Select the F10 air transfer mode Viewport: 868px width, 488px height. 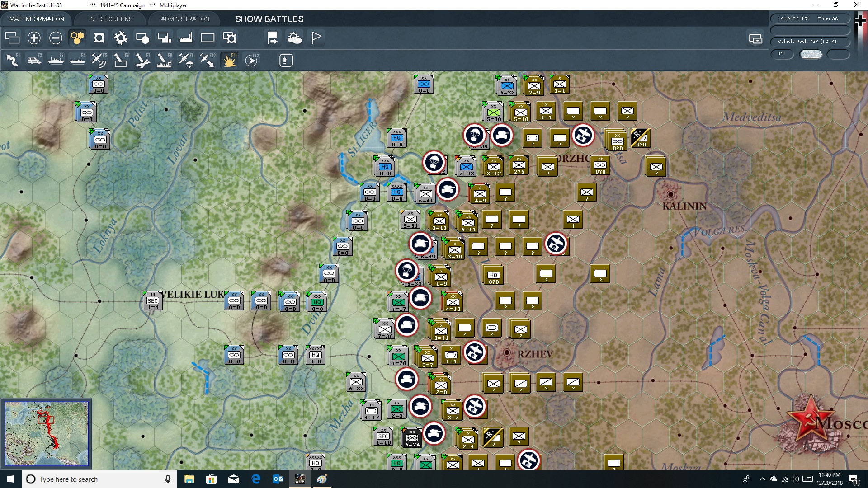tap(208, 60)
